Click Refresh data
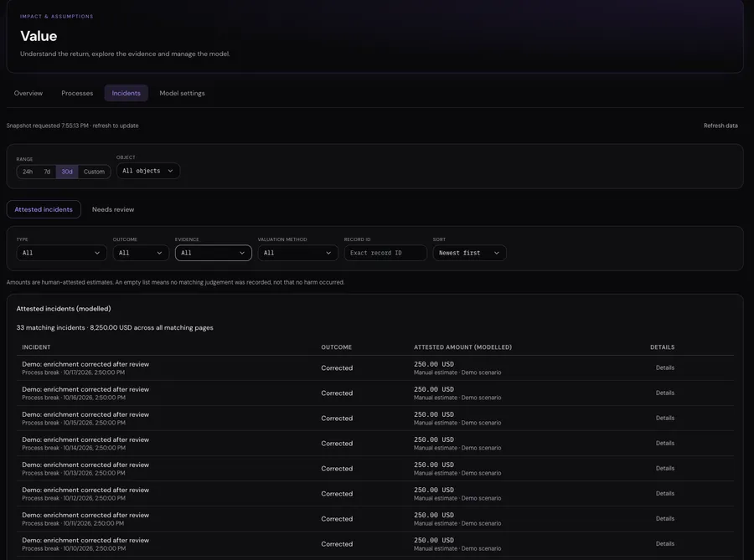 720,126
